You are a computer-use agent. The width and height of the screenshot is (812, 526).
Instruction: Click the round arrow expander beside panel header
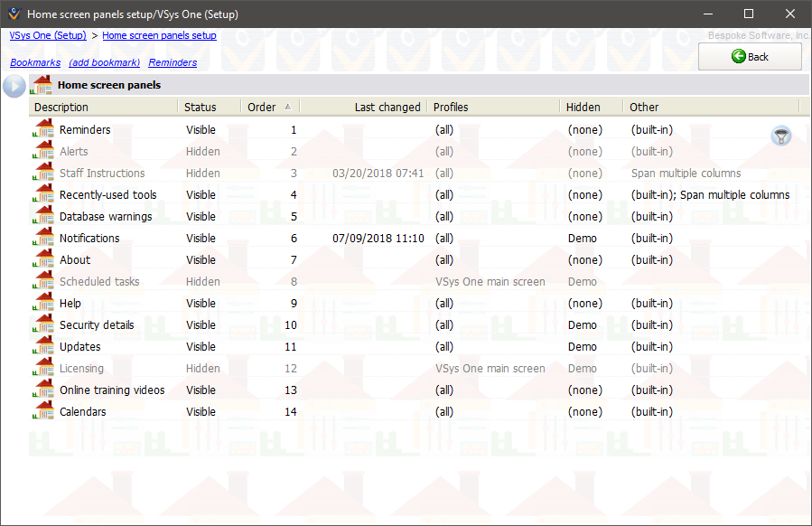tap(14, 86)
